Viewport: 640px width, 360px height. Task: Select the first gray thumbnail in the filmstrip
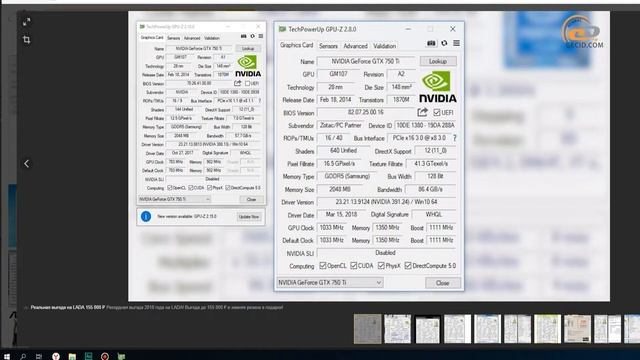368,329
